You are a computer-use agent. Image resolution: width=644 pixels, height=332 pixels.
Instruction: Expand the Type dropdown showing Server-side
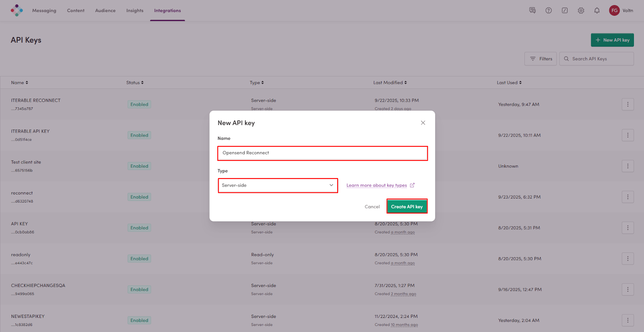[x=278, y=185]
